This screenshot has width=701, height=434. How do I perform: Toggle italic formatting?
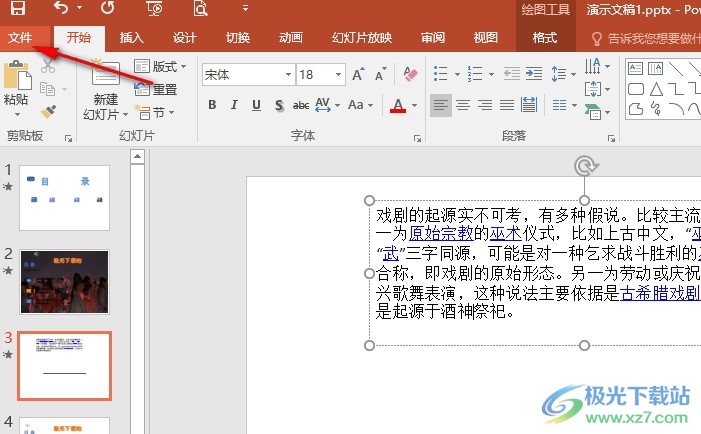coord(234,105)
